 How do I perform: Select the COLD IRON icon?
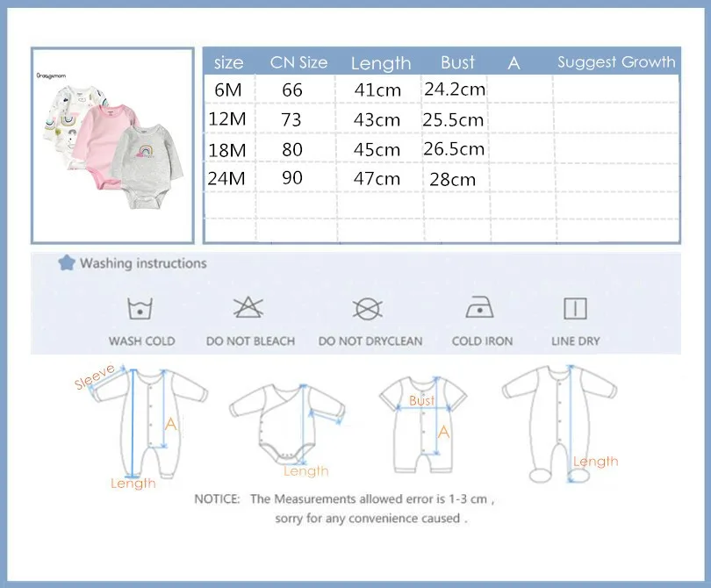[481, 309]
